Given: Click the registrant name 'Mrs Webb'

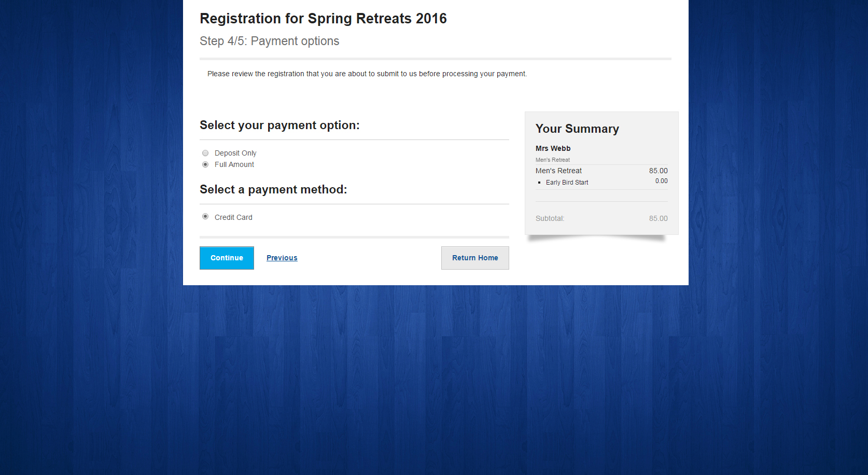Looking at the screenshot, I should (553, 148).
